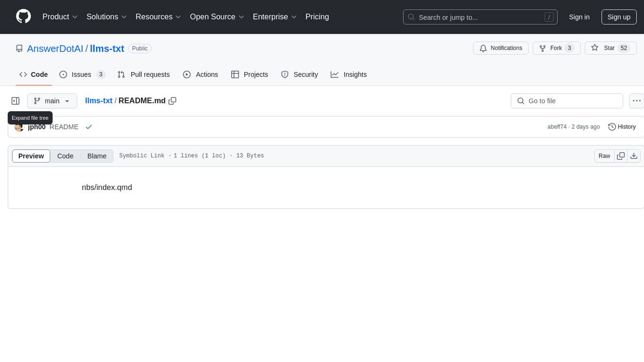Switch to the Insights tab
This screenshot has width=644, height=362.
349,74
